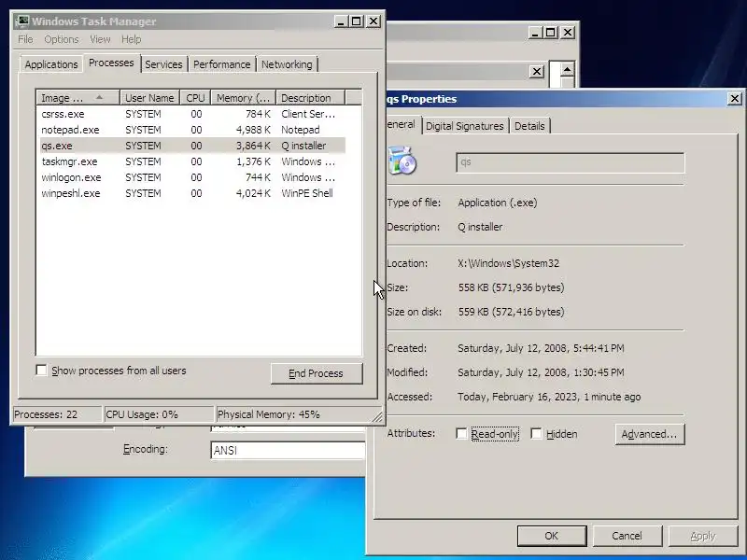
Task: Click OK in qs Properties
Action: point(552,536)
